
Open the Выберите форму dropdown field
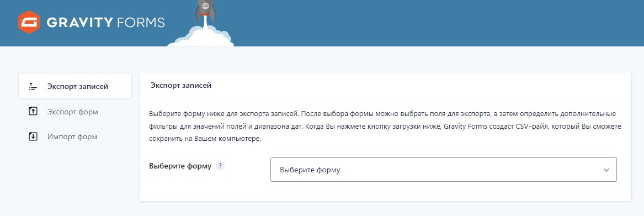444,170
